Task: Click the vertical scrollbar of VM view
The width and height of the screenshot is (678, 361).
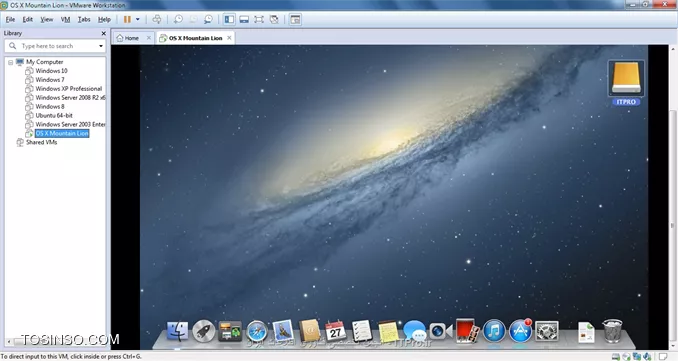Action: coord(674,225)
